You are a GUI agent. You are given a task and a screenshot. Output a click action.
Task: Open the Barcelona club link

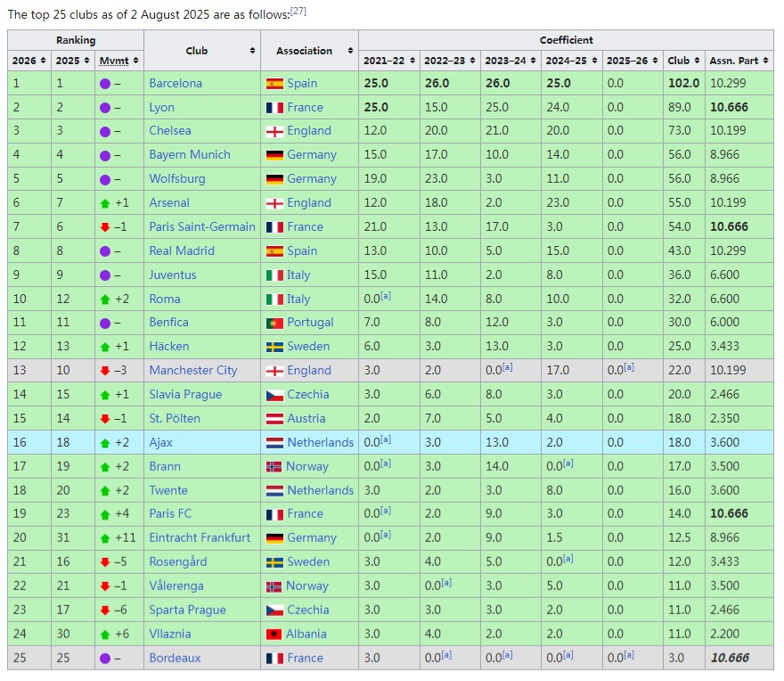[176, 83]
